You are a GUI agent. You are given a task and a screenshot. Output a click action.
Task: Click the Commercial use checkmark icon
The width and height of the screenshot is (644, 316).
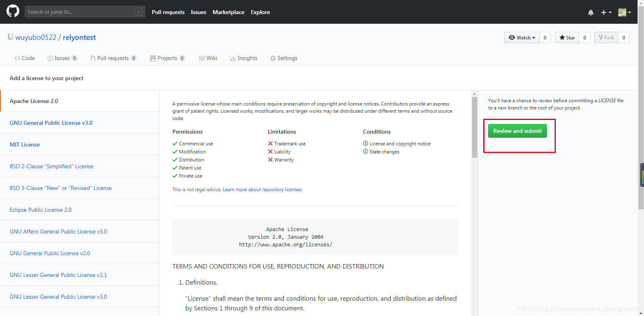tap(175, 143)
